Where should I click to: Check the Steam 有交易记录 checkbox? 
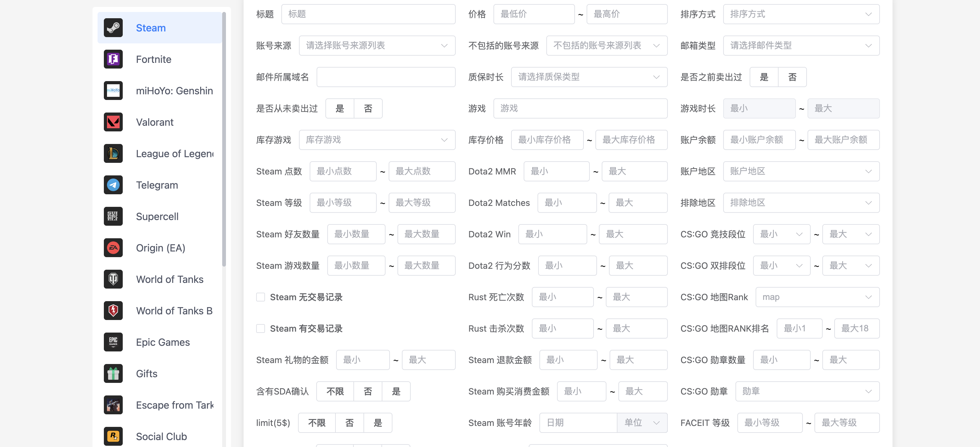point(261,329)
